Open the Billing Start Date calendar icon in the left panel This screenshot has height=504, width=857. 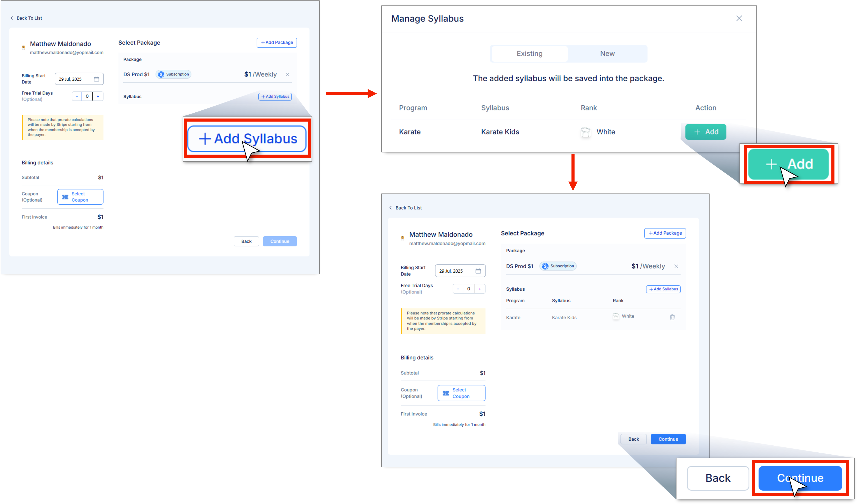[96, 79]
